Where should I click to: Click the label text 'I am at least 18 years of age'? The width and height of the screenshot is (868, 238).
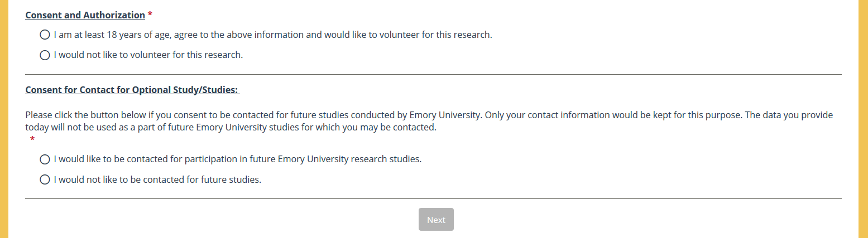coord(112,35)
